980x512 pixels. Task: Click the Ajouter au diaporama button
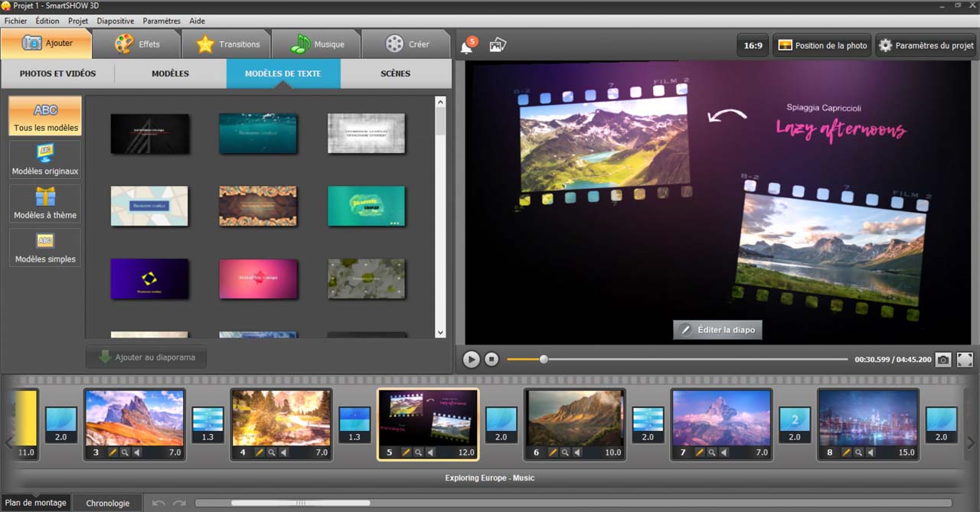point(146,357)
